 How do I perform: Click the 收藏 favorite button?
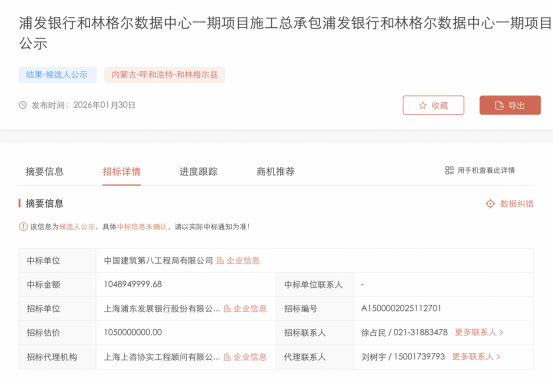tap(433, 105)
